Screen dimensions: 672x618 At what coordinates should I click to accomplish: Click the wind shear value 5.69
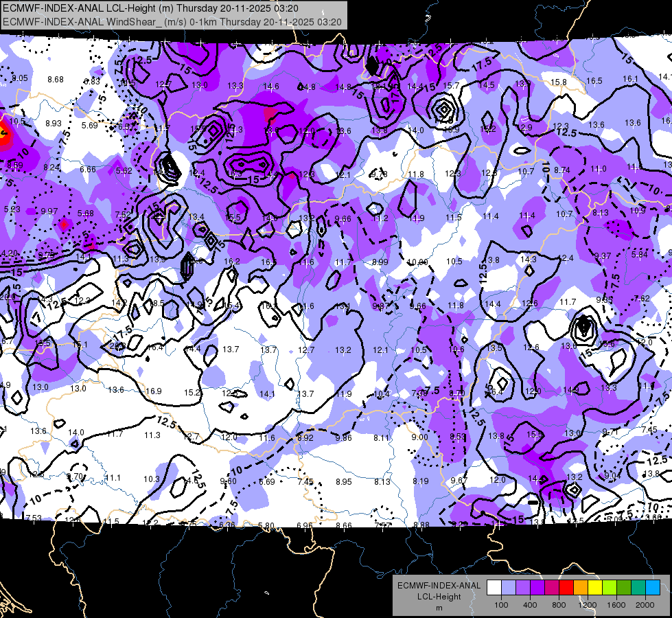coord(89,125)
